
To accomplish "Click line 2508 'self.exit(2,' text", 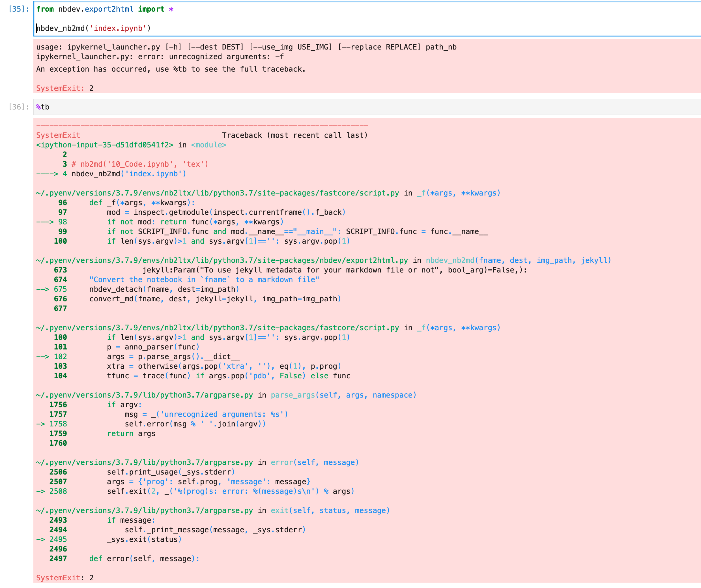I will 231,492.
